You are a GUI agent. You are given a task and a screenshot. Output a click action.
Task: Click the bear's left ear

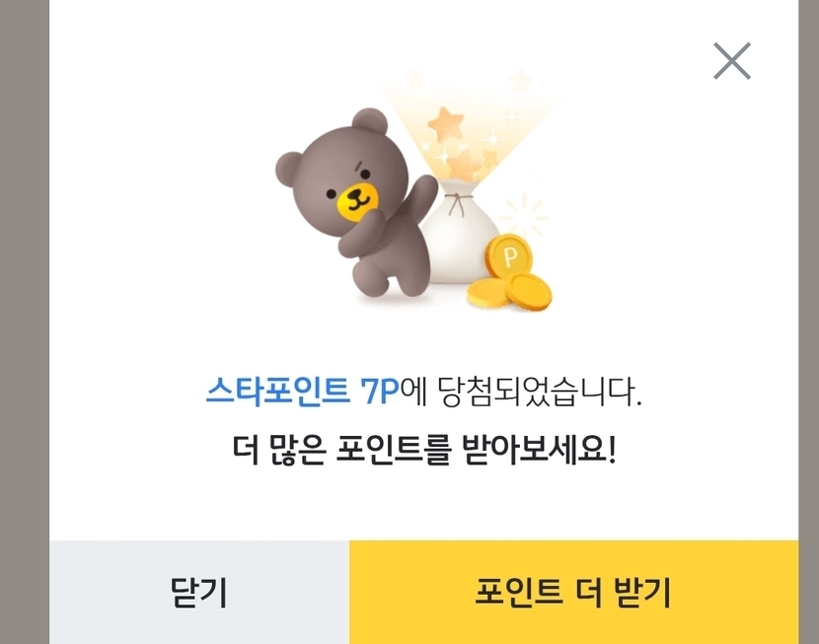pos(288,167)
